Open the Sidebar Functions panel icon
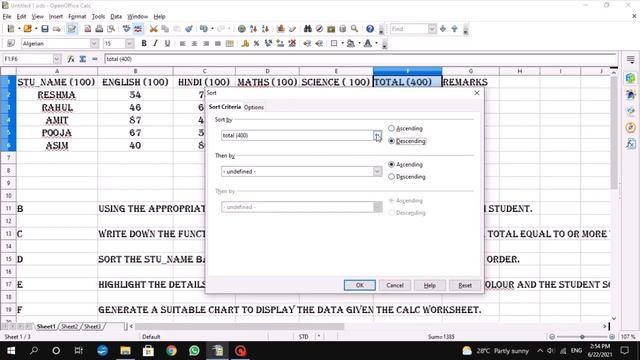Screen dimensions: 640x360 pos(631,144)
